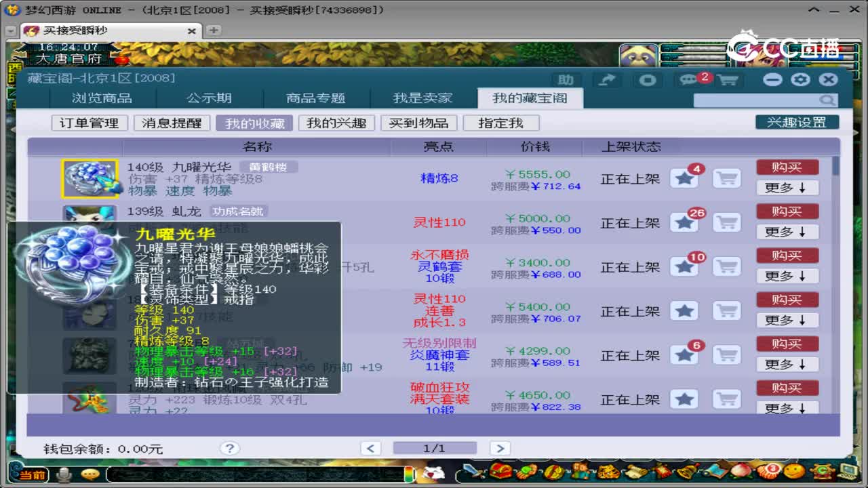Open 兴趣设置 button
Viewport: 868px width, 488px height.
(x=797, y=122)
